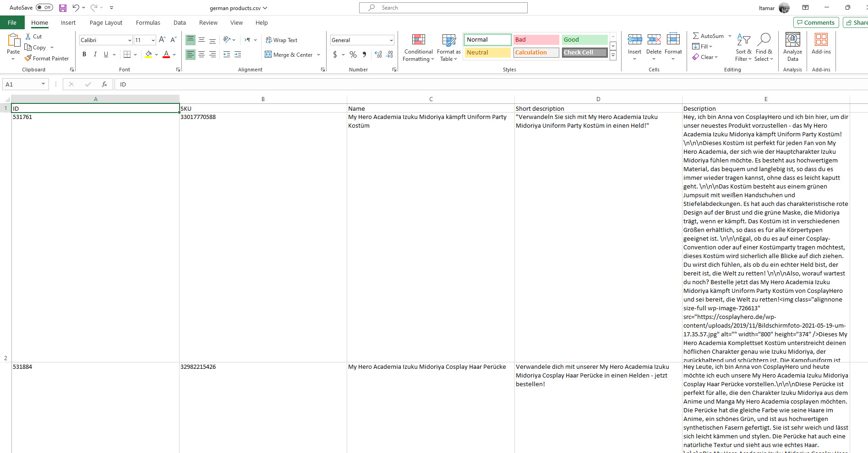Open Sort & Filter menu
868x453 pixels.
click(x=743, y=48)
